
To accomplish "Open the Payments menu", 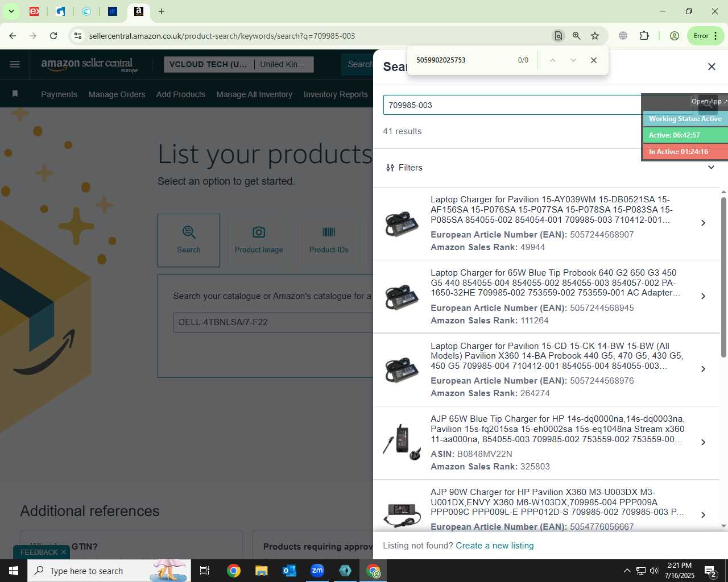I will pyautogui.click(x=59, y=94).
